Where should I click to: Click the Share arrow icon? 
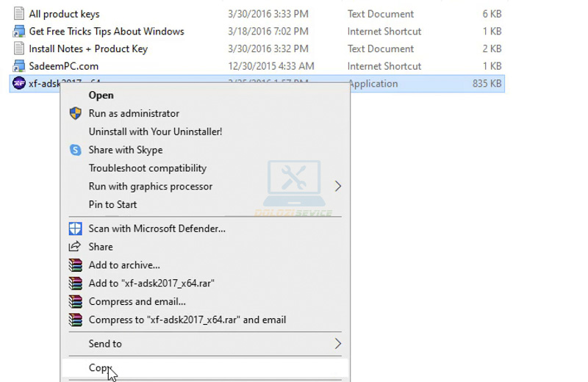pos(75,247)
